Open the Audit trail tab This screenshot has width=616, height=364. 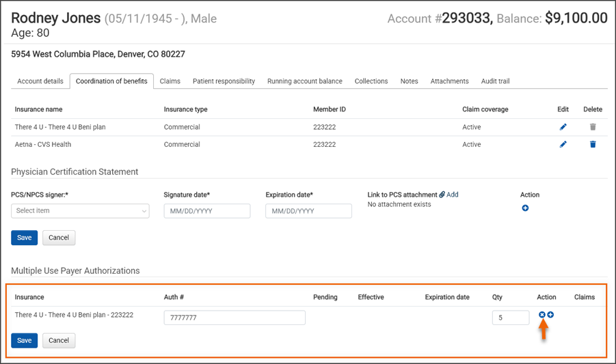pos(495,81)
